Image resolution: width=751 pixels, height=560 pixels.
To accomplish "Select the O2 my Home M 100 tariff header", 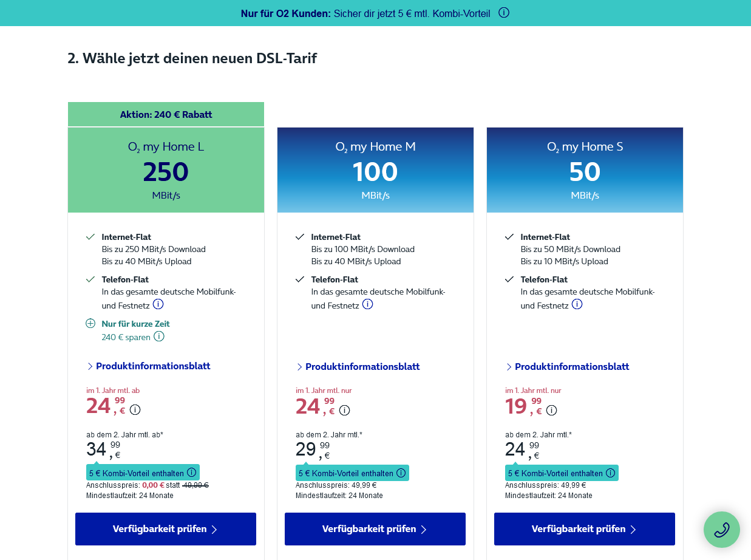I will click(375, 170).
